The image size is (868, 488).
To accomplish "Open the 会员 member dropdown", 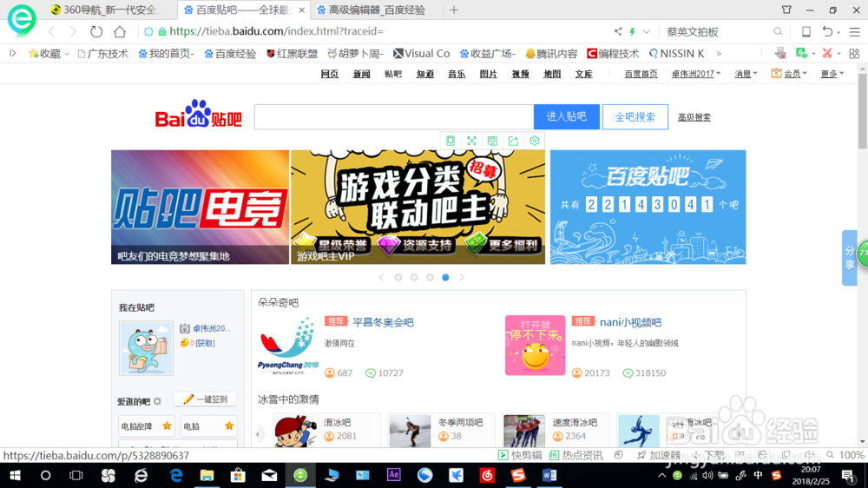I will pos(789,74).
